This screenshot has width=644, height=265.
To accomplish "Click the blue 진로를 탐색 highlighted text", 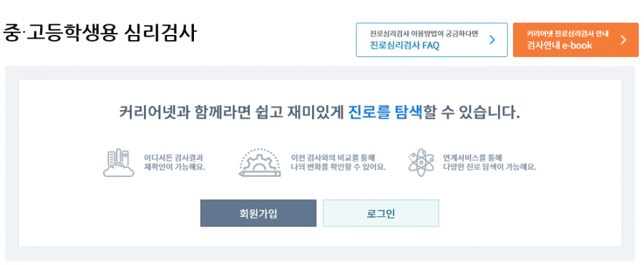I will (x=385, y=111).
